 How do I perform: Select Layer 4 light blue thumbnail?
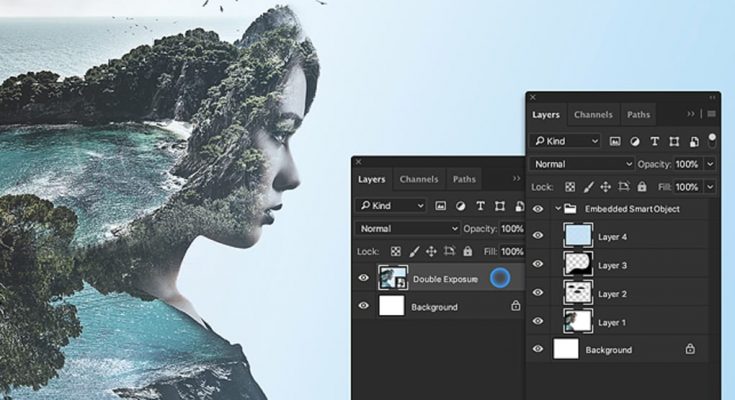(578, 235)
